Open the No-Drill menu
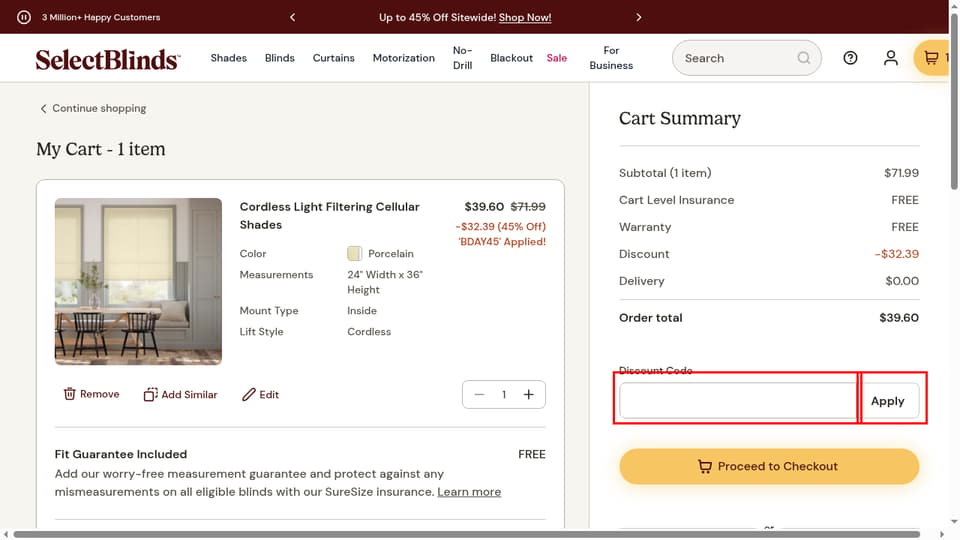This screenshot has height=540, width=960. tap(462, 58)
